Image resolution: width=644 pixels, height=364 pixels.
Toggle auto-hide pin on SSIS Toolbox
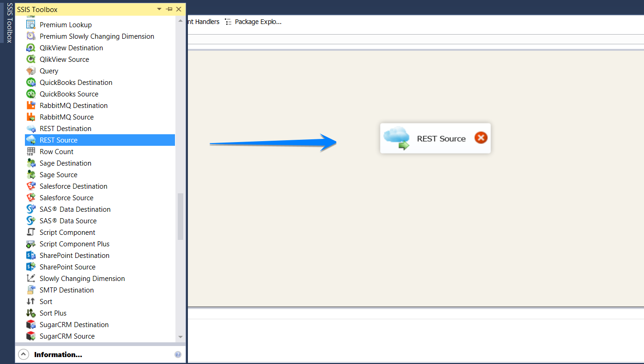click(169, 9)
